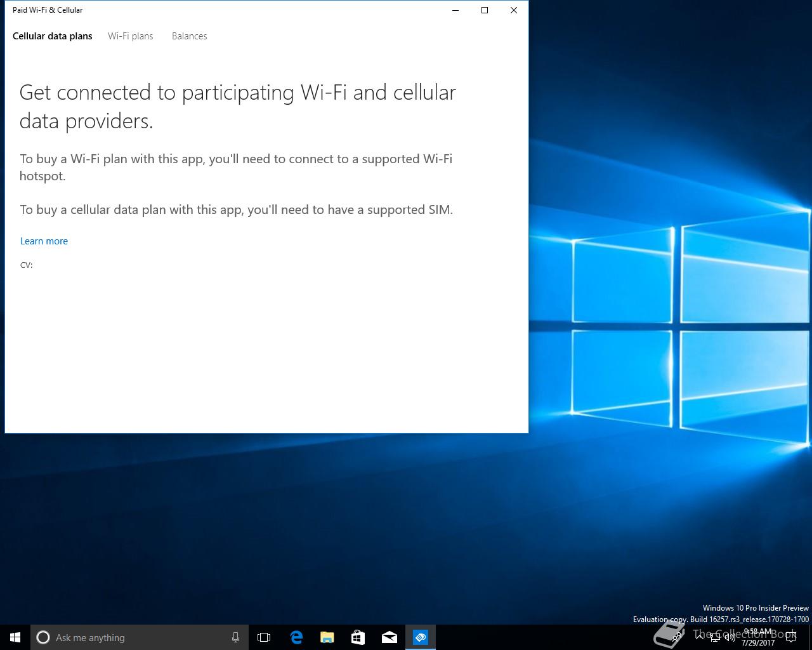Screen dimensions: 812x650
Task: Open the Mail app from the taskbar
Action: click(x=389, y=637)
